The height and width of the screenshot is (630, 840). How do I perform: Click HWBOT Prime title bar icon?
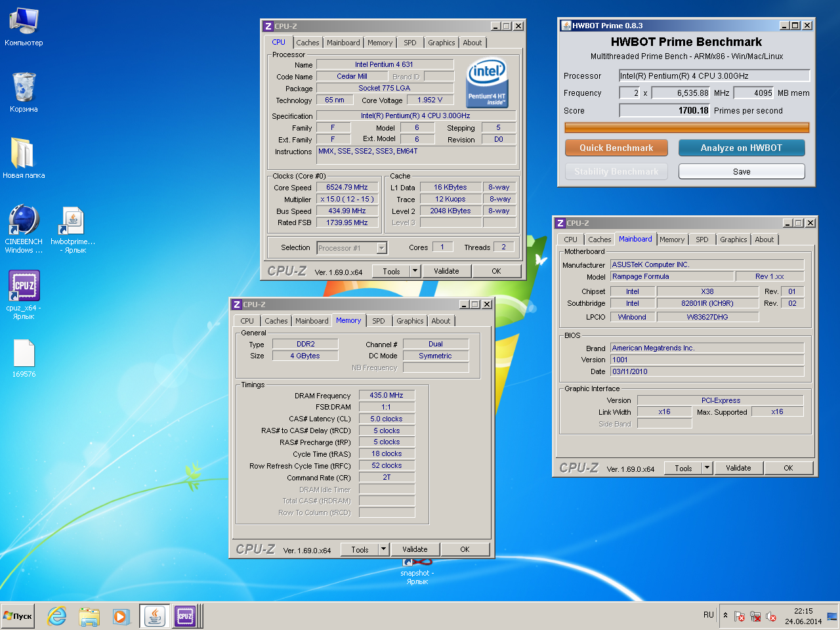(x=566, y=26)
